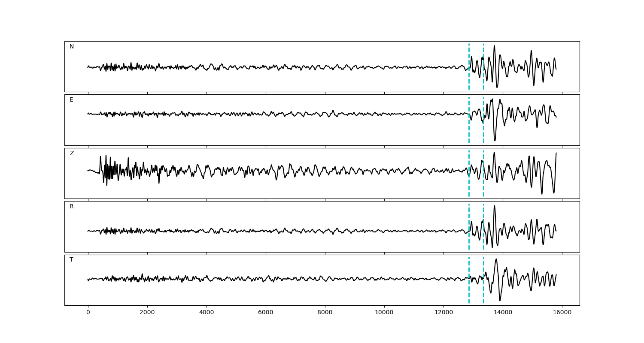
Task: Click the E channel label
Action: coord(71,100)
